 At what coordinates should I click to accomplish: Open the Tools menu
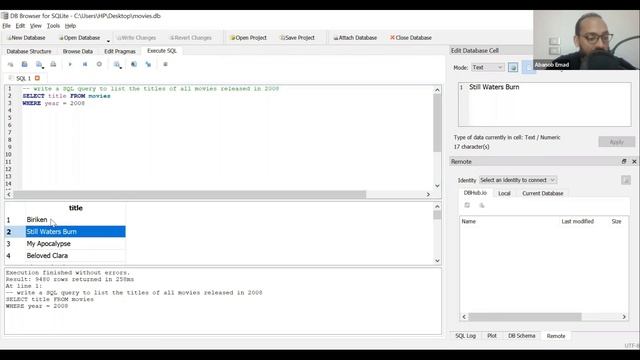[53, 26]
